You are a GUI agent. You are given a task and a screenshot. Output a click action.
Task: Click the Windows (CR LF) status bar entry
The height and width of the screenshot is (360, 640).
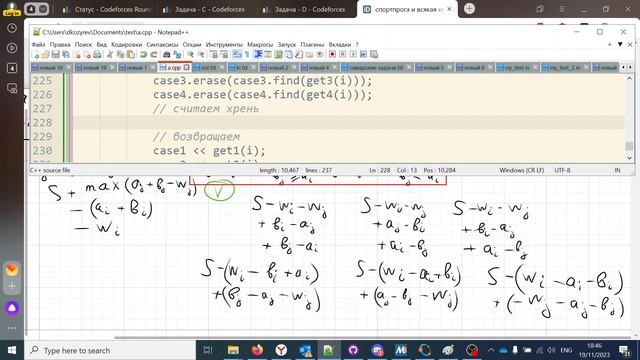522,170
